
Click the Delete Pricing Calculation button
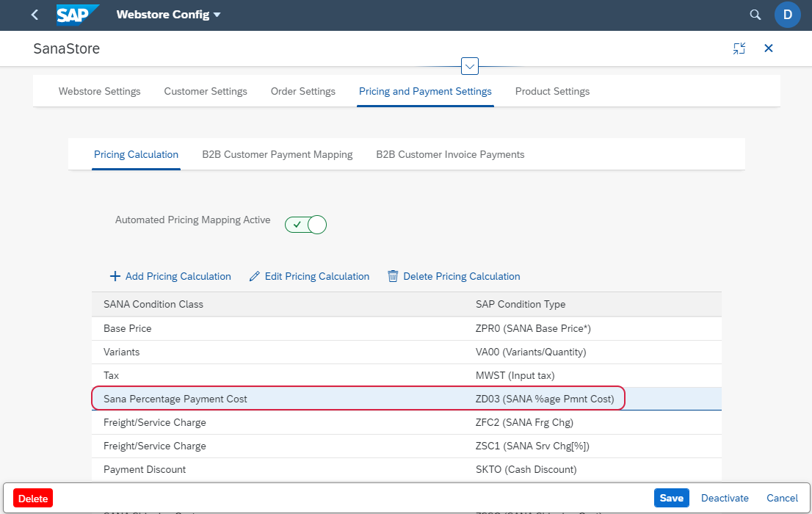454,276
